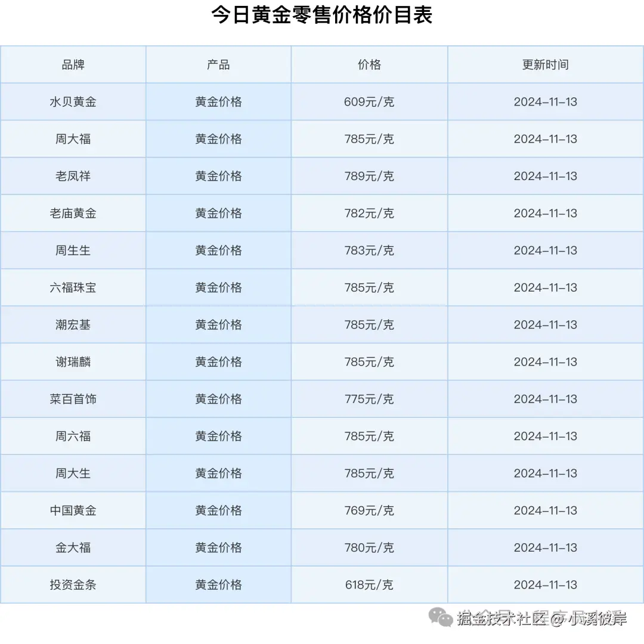
Task: Click the 品牌 column header
Action: coord(73,64)
